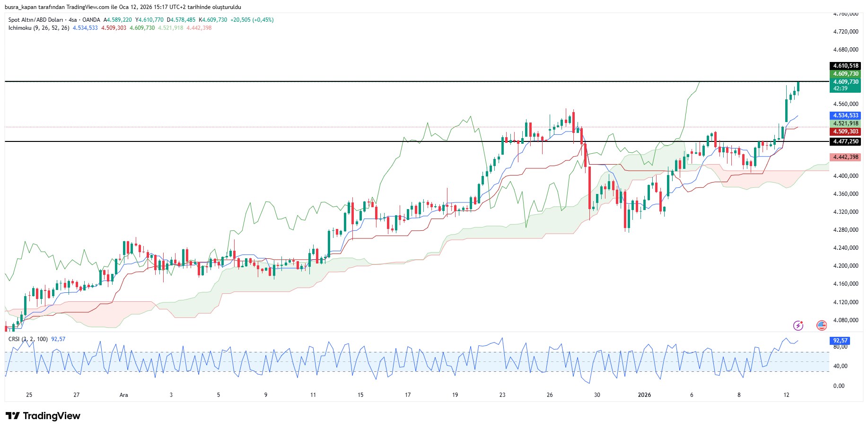This screenshot has height=430, width=868.
Task: Select the red 4.509,303 price axis label
Action: (x=845, y=132)
